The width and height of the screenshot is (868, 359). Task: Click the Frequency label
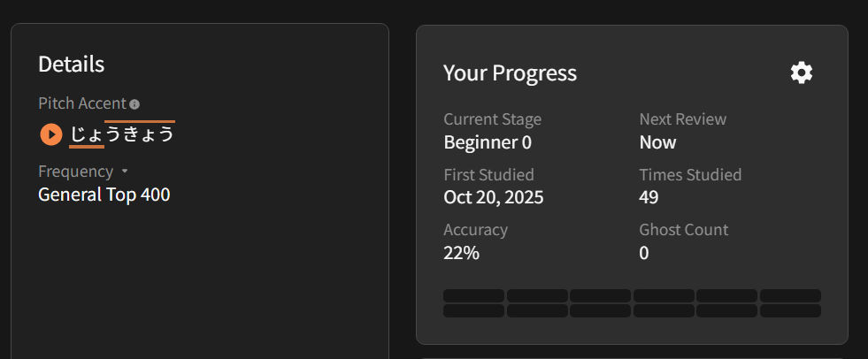(76, 172)
